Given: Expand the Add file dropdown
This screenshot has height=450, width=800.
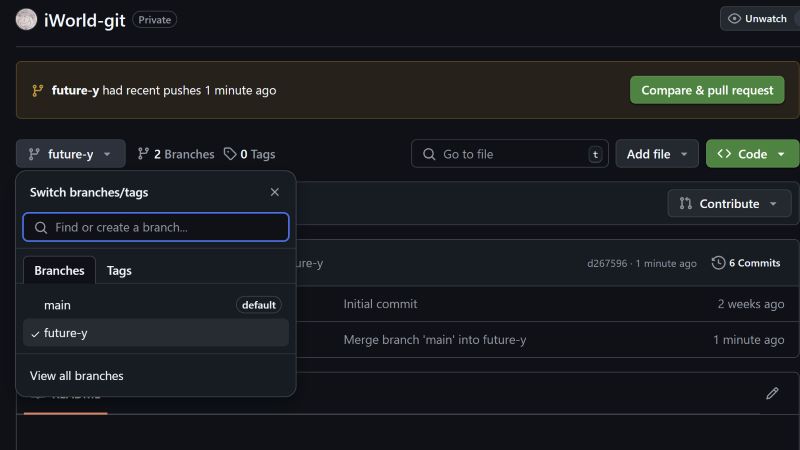Looking at the screenshot, I should (657, 154).
